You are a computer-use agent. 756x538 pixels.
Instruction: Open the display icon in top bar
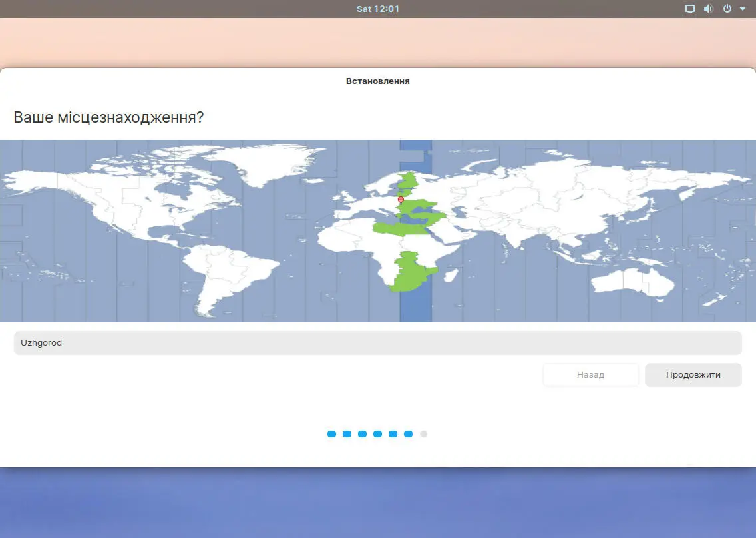[690, 9]
